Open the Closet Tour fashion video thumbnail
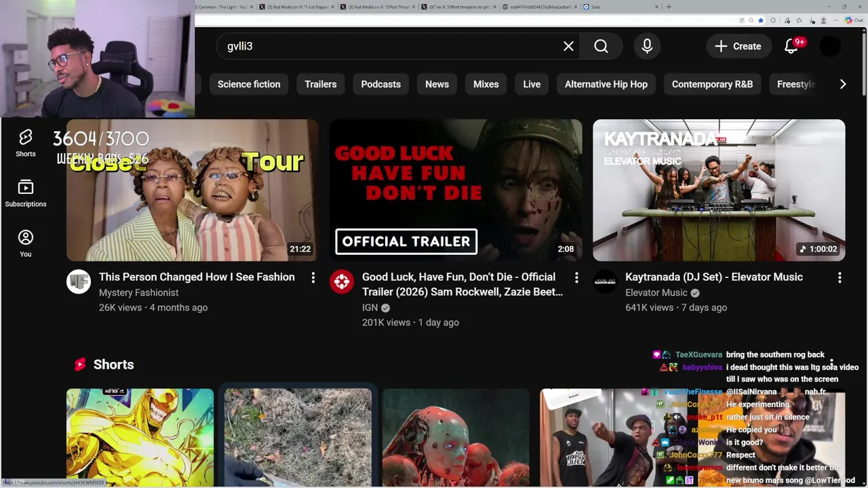This screenshot has height=488, width=868. coord(193,190)
